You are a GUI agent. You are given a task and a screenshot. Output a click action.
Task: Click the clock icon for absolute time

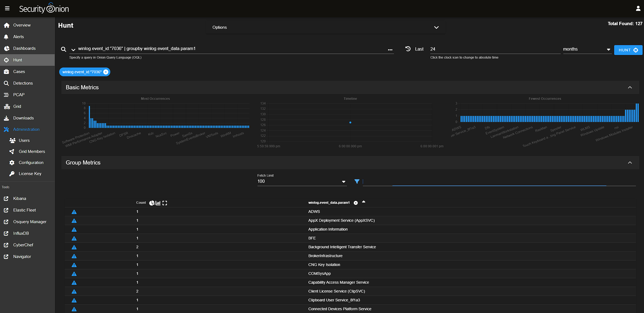[408, 49]
